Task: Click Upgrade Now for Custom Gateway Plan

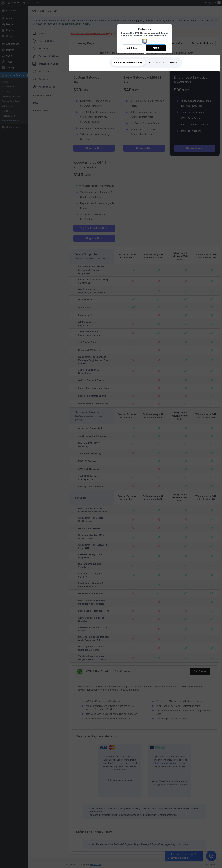Action: (x=94, y=148)
